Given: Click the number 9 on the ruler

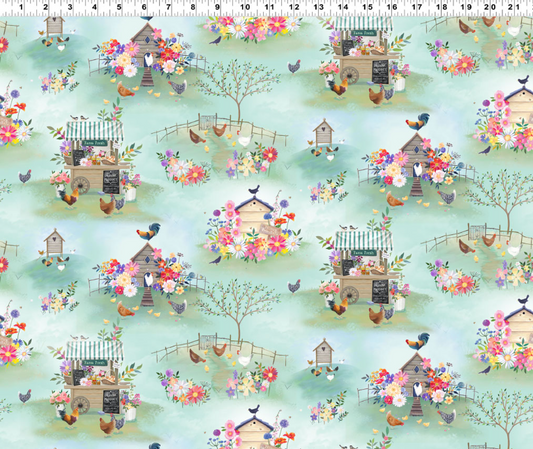Looking at the screenshot, I should 217,7.
